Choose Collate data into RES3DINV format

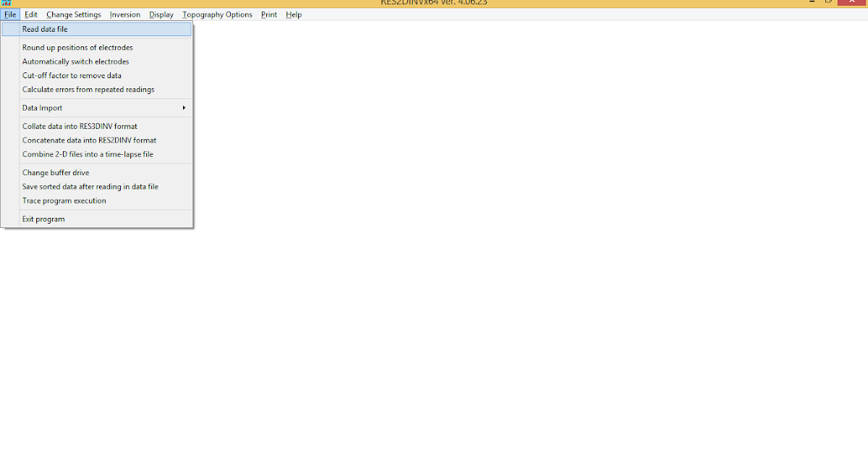(97, 126)
